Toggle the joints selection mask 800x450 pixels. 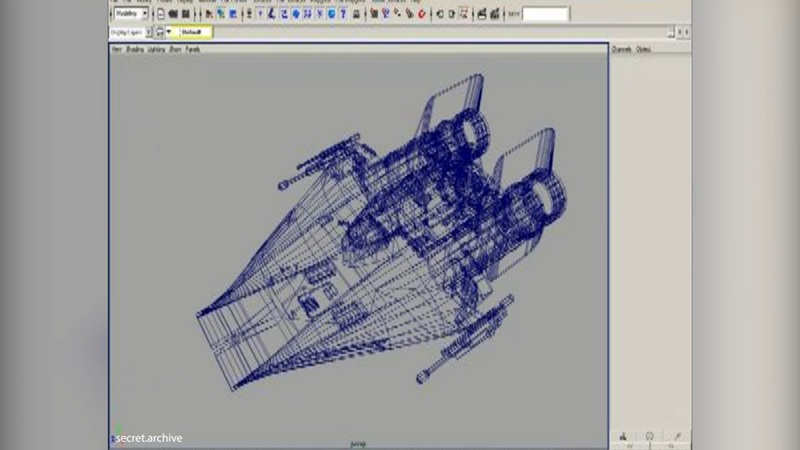[271, 14]
